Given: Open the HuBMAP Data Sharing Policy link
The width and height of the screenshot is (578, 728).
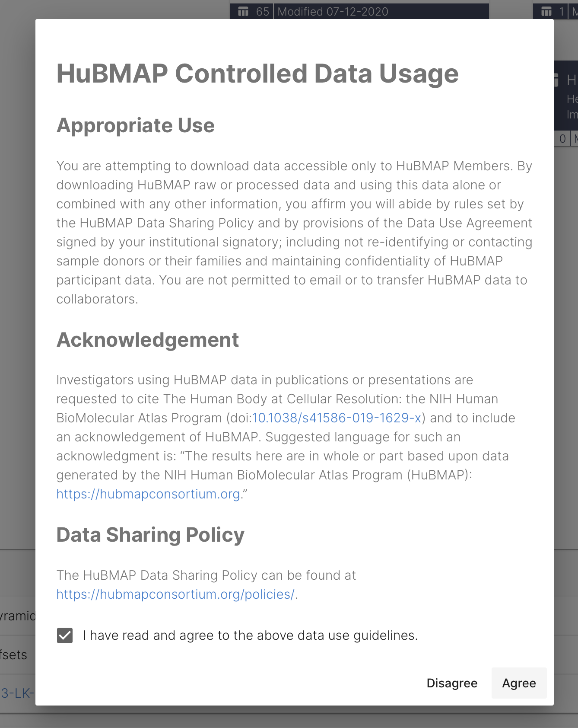Looking at the screenshot, I should [x=175, y=594].
